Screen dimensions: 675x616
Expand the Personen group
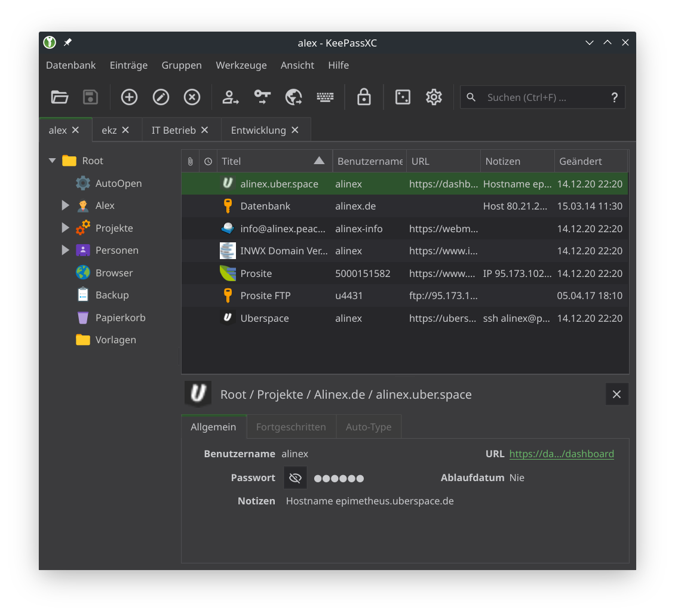[x=66, y=250]
